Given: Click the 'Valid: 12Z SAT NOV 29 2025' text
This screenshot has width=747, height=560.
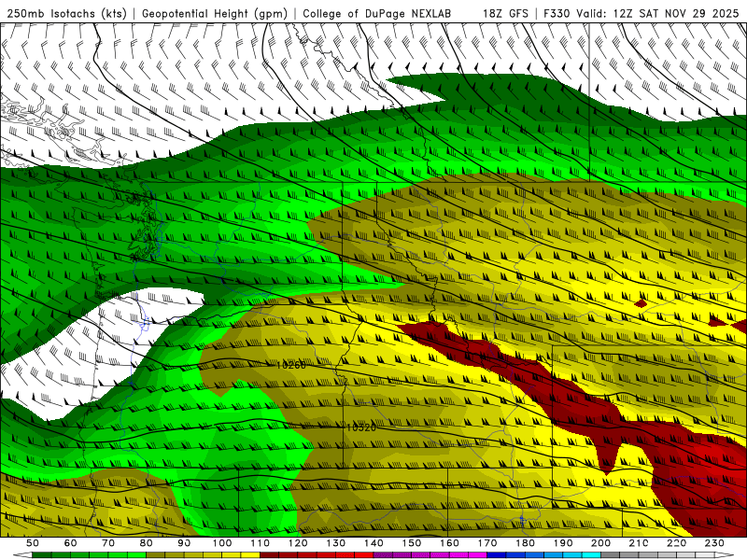Looking at the screenshot, I should click(x=657, y=13).
